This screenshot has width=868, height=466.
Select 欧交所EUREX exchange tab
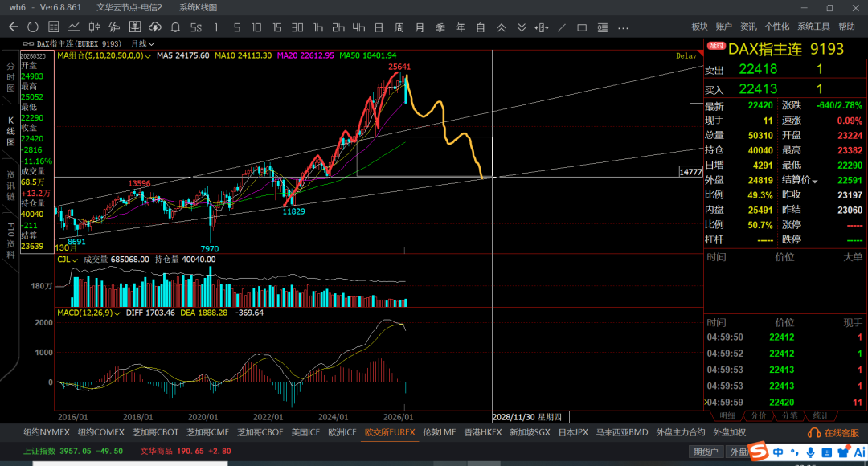pos(390,432)
